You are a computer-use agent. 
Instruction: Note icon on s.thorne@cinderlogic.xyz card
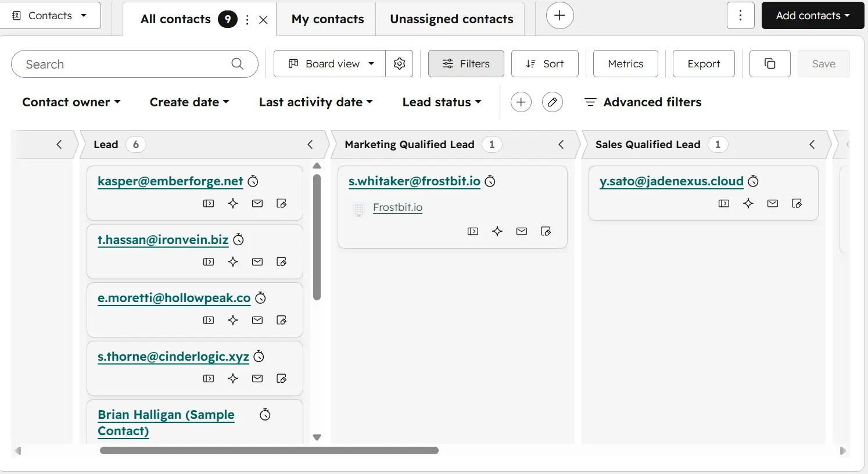(282, 379)
